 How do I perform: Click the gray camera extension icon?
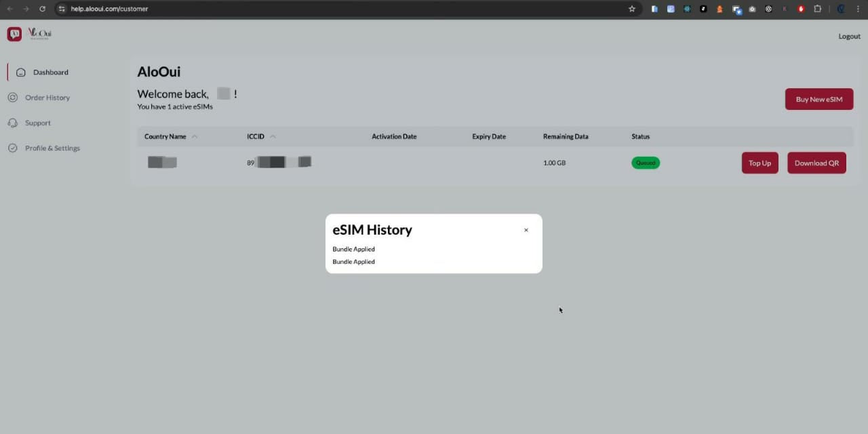click(x=752, y=9)
